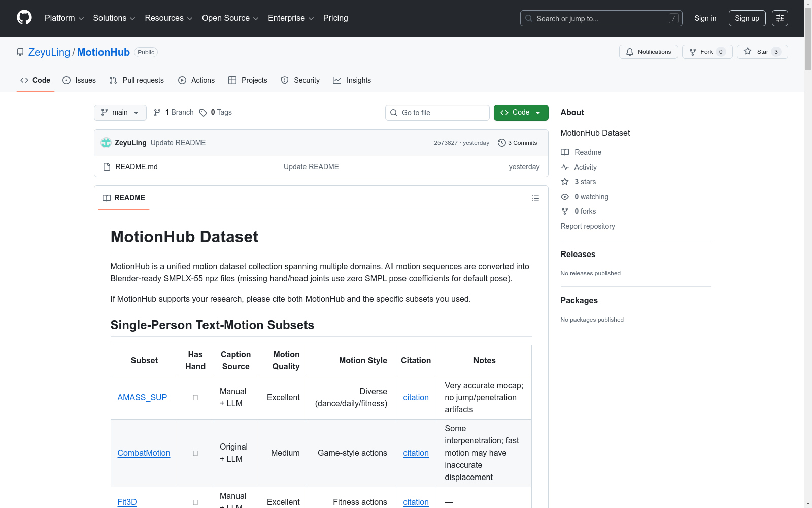Screen dimensions: 812x508
Task: Expand the Resources menu
Action: (x=168, y=18)
